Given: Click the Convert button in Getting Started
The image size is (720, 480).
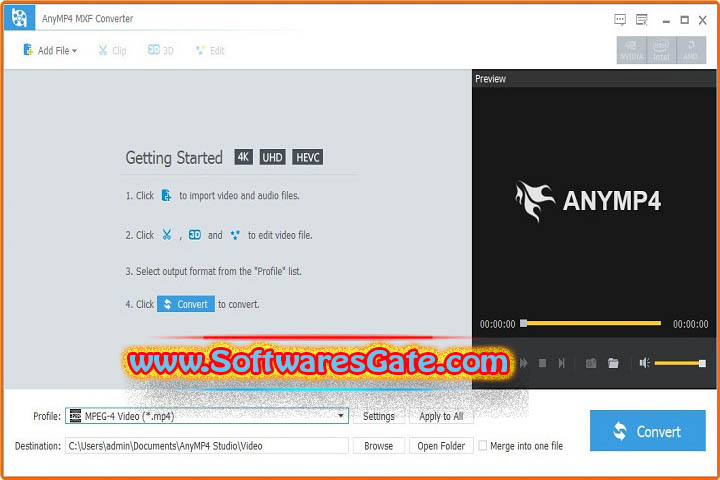Looking at the screenshot, I should point(186,304).
